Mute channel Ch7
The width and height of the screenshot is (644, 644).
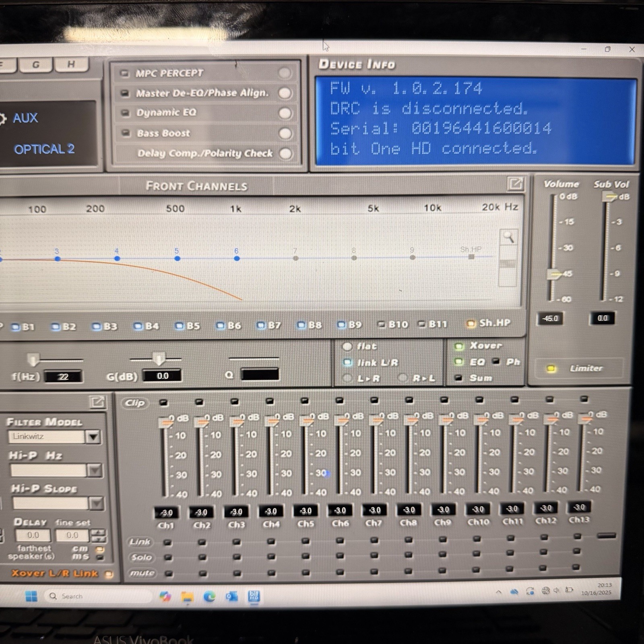[x=374, y=572]
